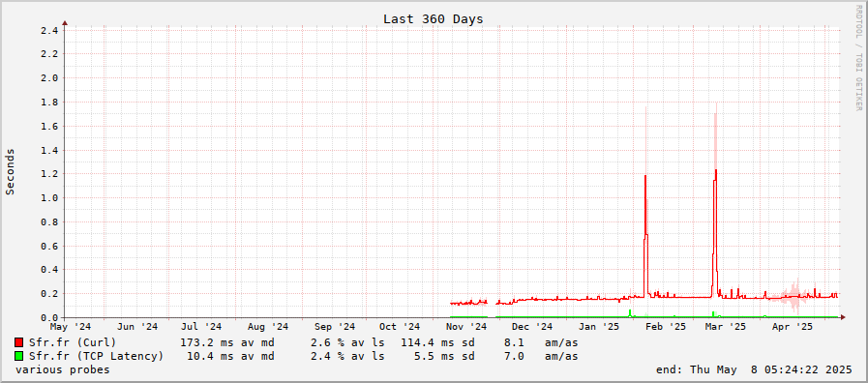Click the '2.4 % av ls' value
The width and height of the screenshot is (868, 383).
(x=347, y=356)
